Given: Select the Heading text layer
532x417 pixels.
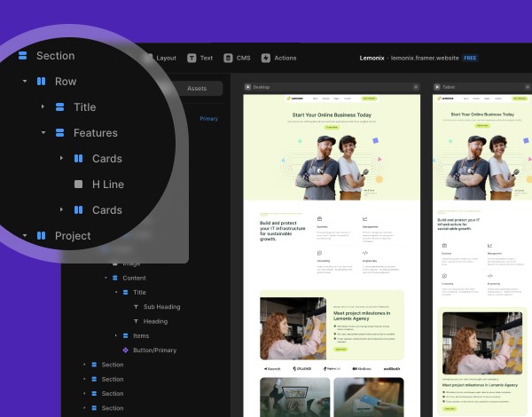Looking at the screenshot, I should coord(155,321).
